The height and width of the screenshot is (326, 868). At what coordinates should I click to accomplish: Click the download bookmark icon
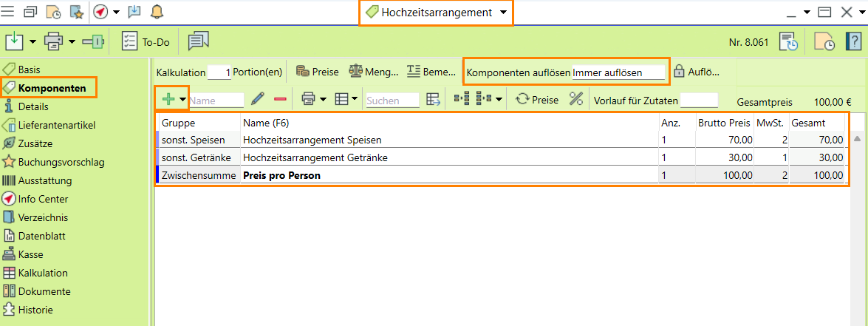click(134, 12)
